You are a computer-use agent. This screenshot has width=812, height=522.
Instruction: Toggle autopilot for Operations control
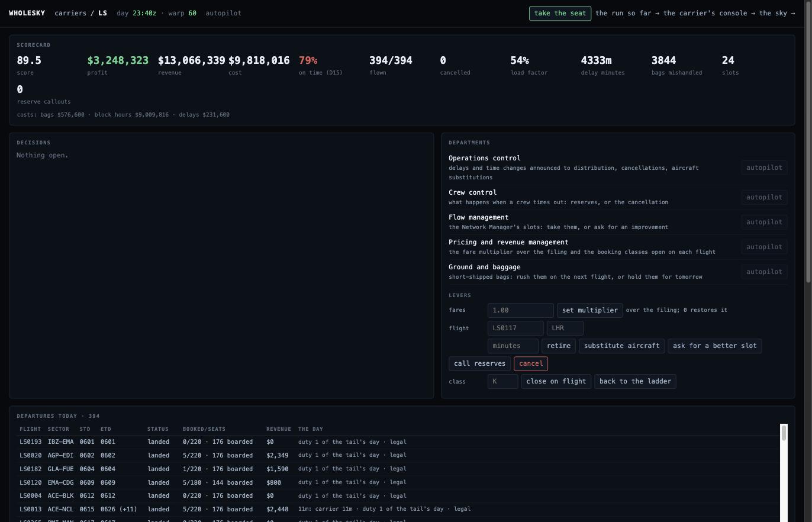(x=764, y=167)
